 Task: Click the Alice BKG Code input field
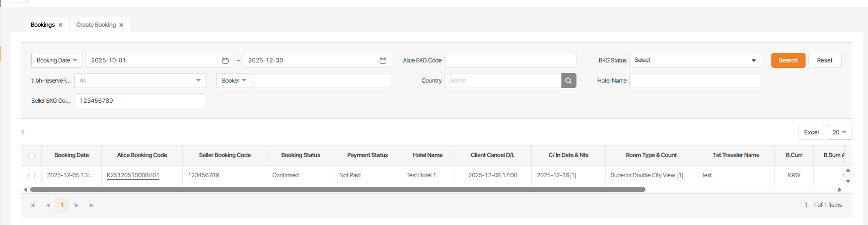coord(510,60)
